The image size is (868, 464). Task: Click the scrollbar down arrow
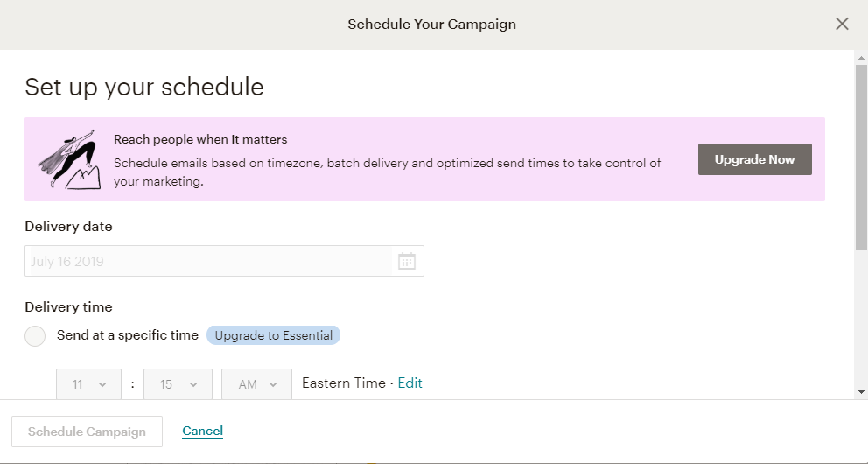pyautogui.click(x=861, y=391)
